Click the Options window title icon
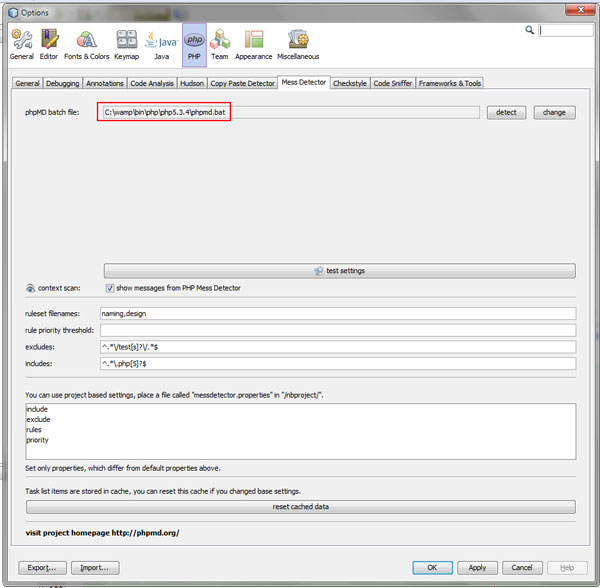Screen dimensions: 600x588 point(13,13)
